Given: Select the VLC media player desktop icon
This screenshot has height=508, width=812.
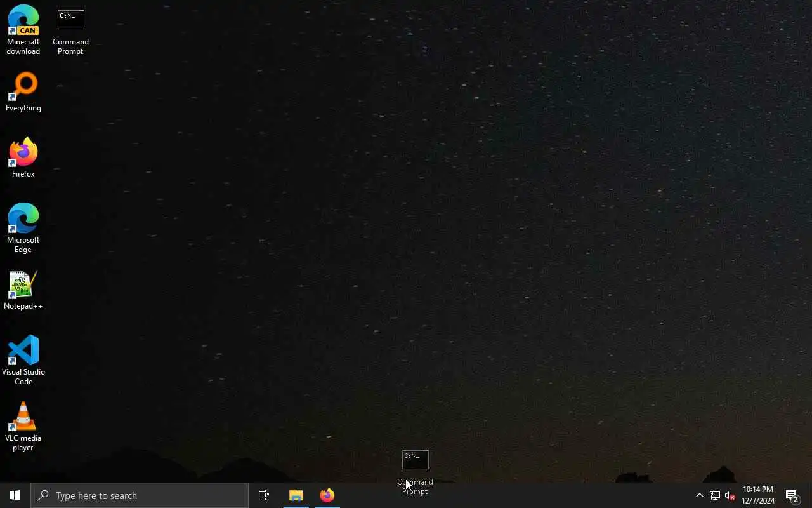Looking at the screenshot, I should 23,426.
